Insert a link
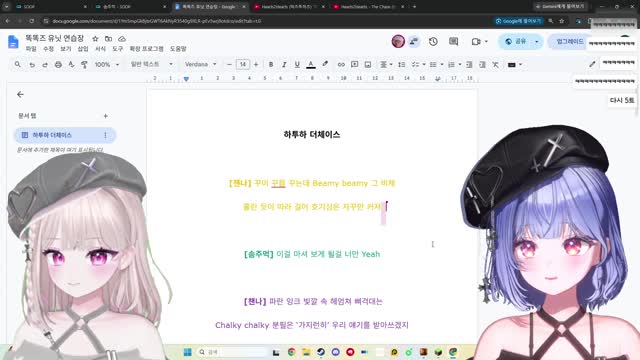 click(x=341, y=64)
